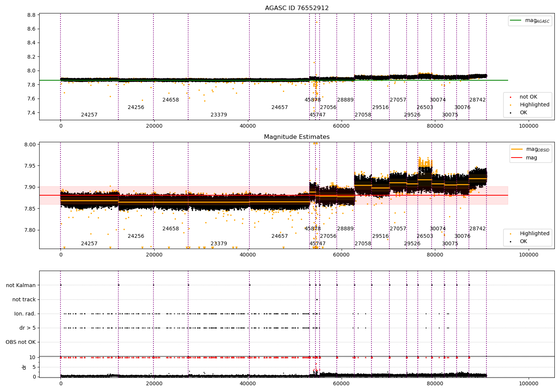560x392 pixels.
Task: Click the "Magnitude Estimates" plot title
Action: tap(297, 137)
